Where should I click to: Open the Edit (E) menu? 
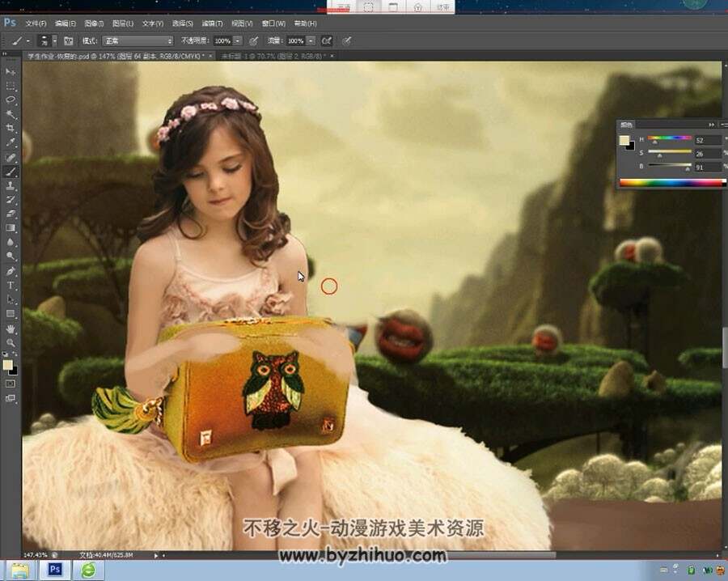tap(65, 23)
